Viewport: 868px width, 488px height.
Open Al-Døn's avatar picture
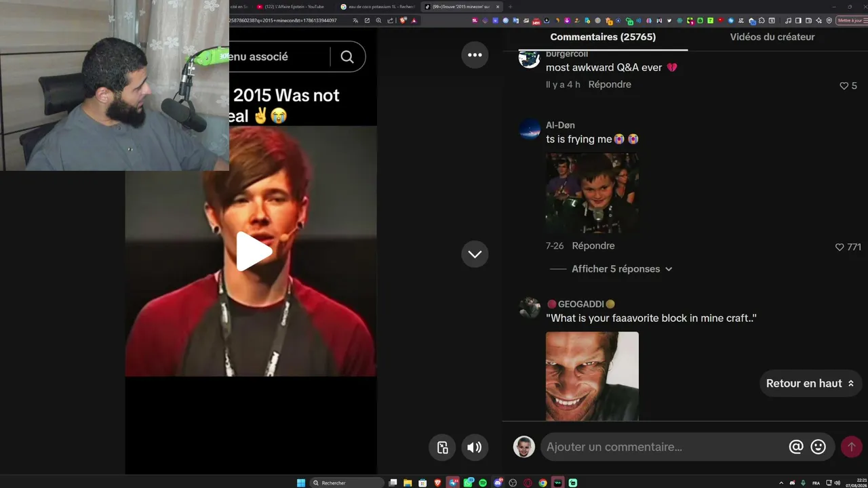[x=530, y=129]
